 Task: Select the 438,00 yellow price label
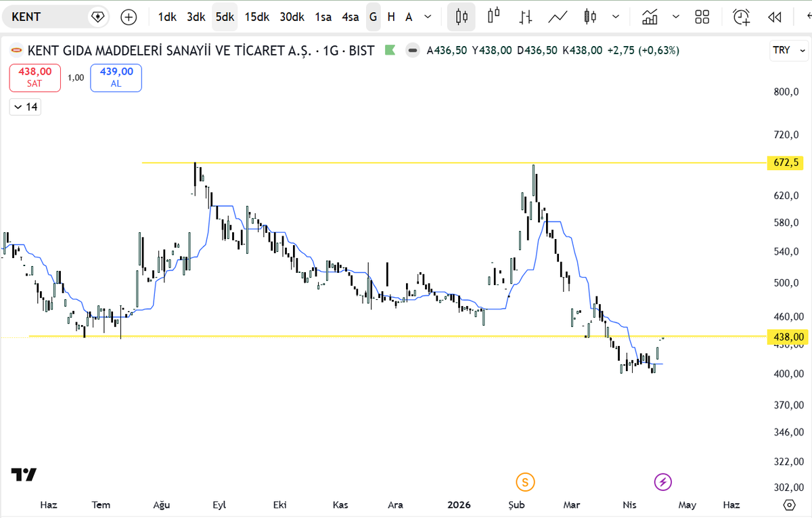tap(787, 337)
